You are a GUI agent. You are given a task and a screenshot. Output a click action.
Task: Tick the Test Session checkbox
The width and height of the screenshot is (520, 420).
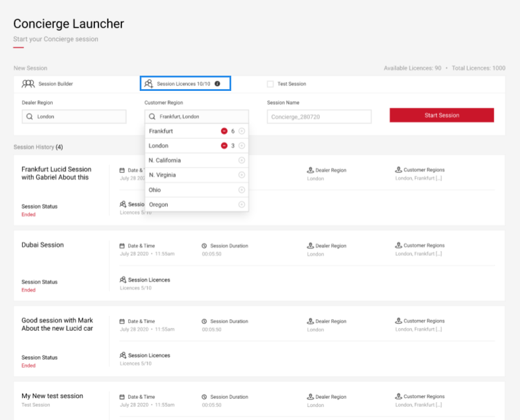271,84
